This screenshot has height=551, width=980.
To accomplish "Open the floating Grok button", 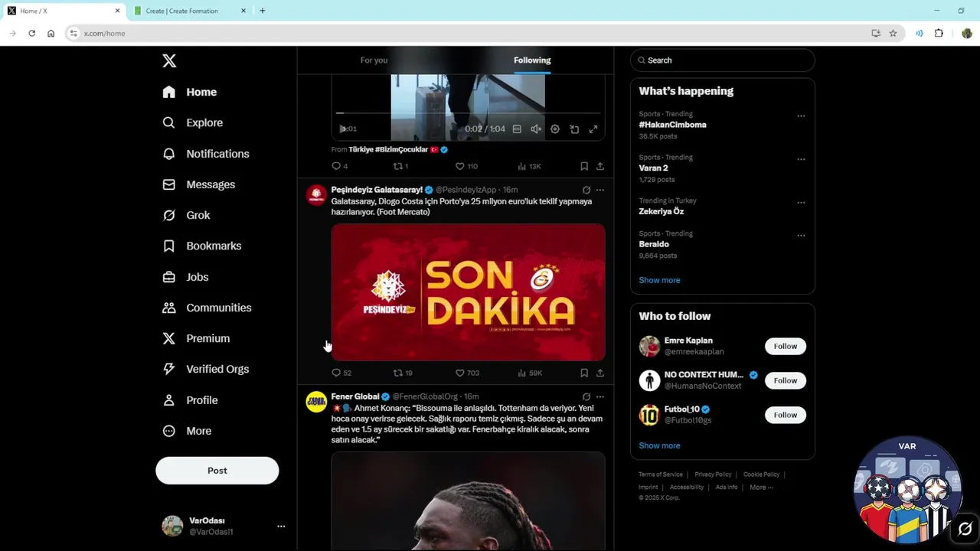I will (x=965, y=529).
